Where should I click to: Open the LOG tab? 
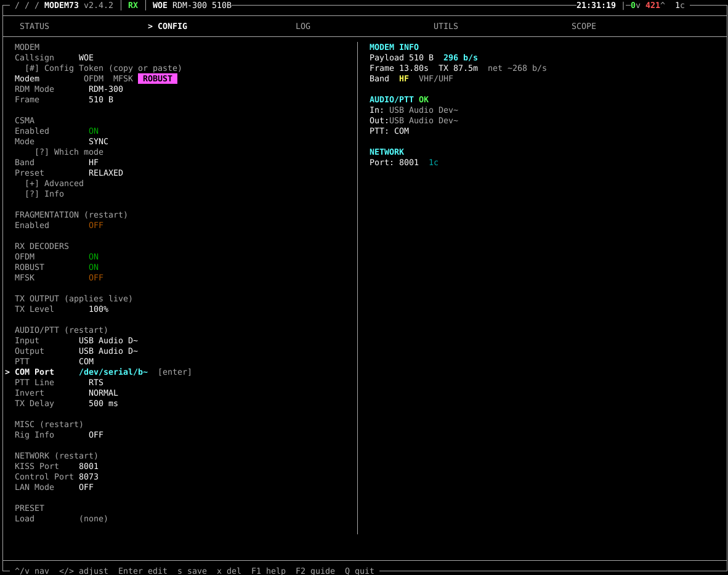click(303, 27)
